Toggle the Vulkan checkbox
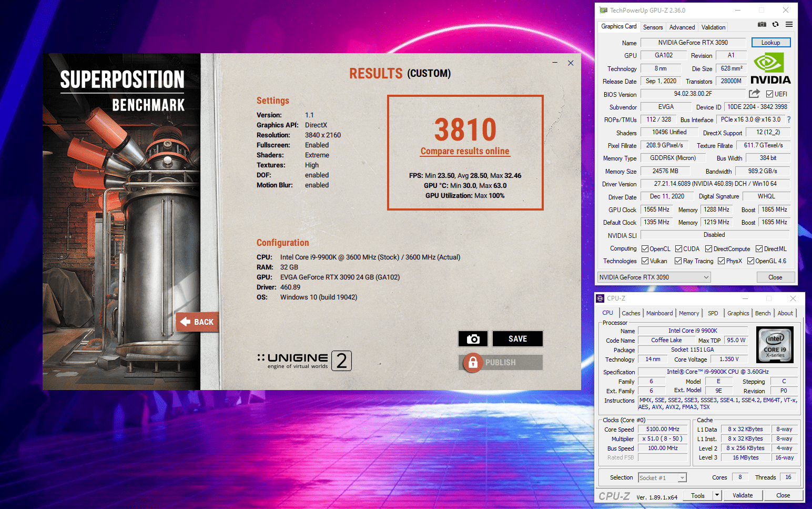The width and height of the screenshot is (812, 509). pyautogui.click(x=645, y=261)
